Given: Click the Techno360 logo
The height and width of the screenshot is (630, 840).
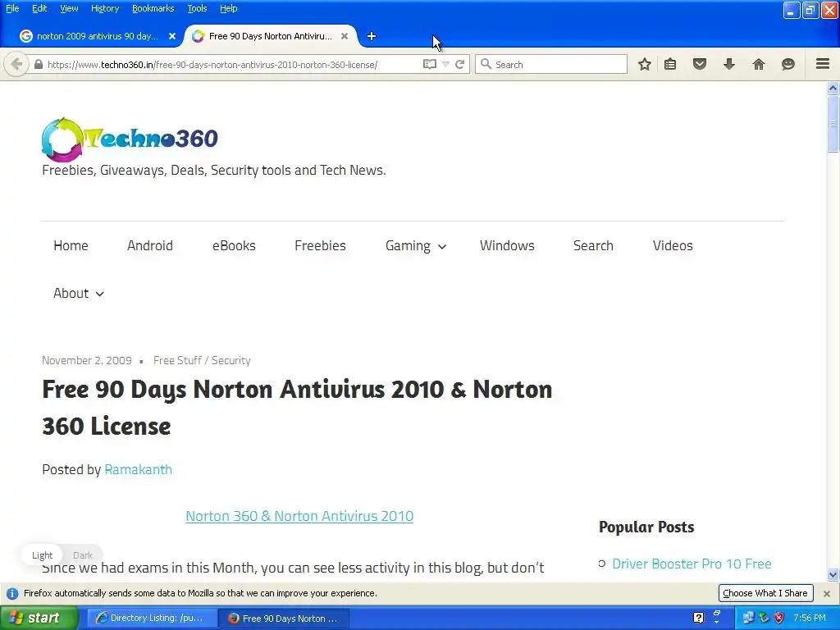Looking at the screenshot, I should [130, 139].
